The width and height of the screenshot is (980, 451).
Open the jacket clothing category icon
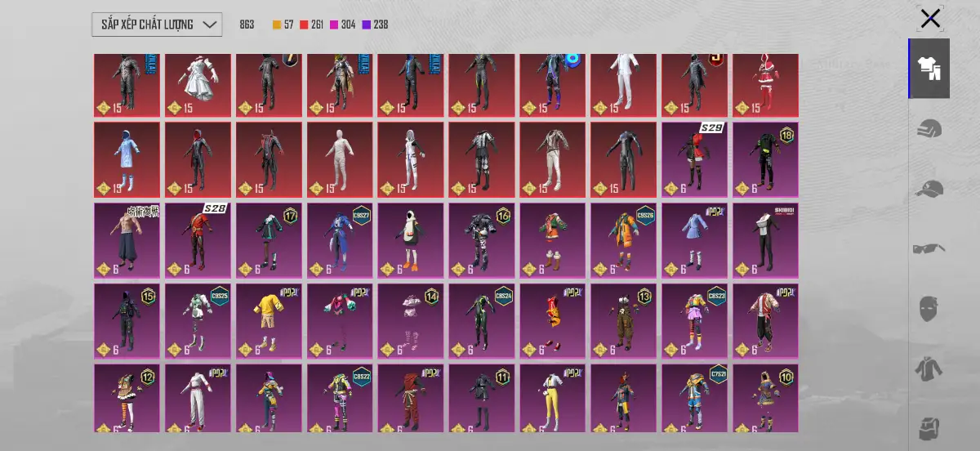[929, 368]
